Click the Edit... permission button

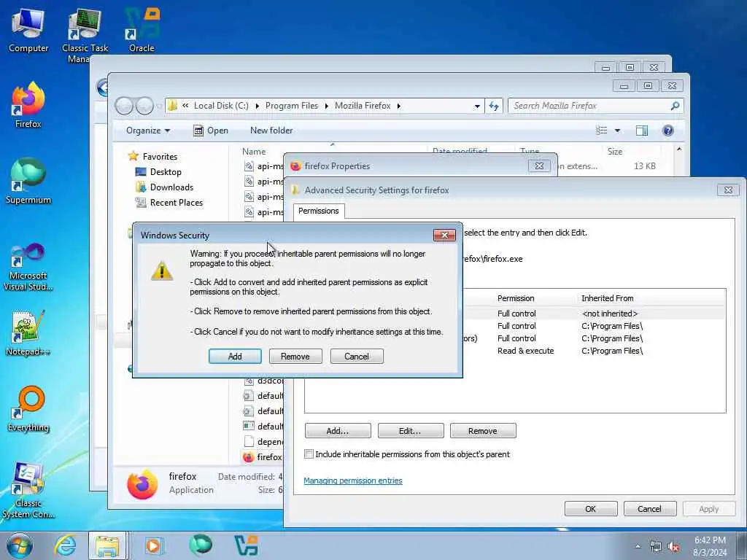pyautogui.click(x=410, y=430)
